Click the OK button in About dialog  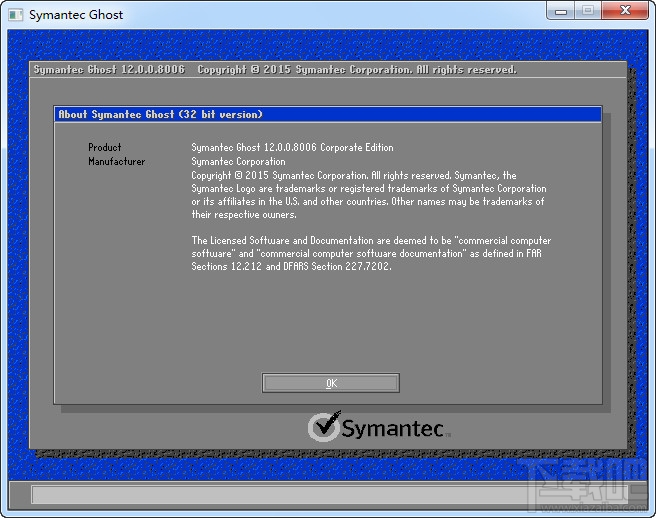pos(331,383)
